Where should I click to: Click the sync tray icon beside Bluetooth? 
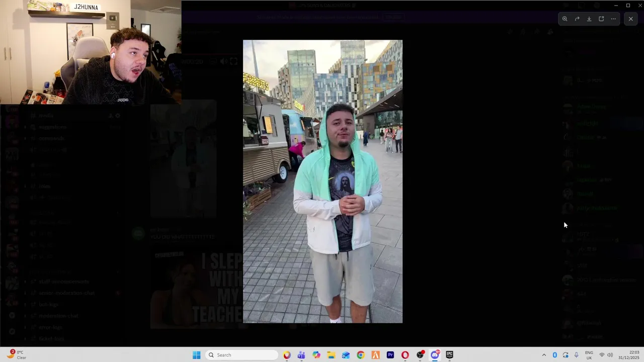pos(566,355)
